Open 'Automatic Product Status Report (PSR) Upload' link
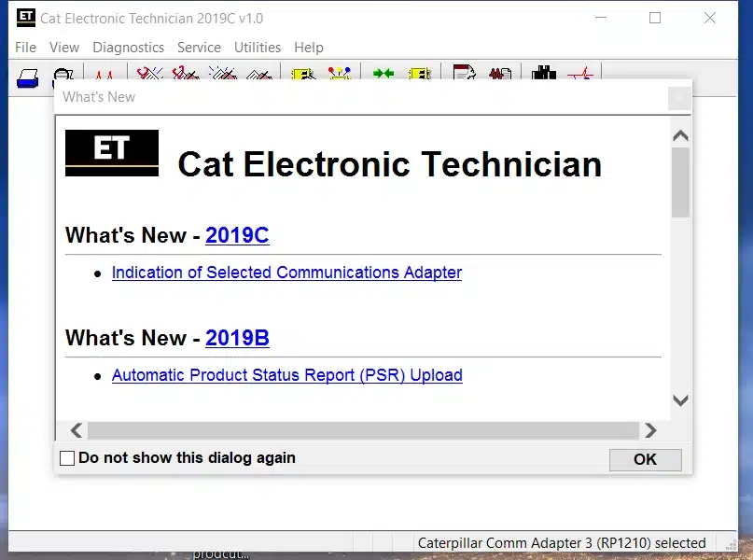 (286, 375)
